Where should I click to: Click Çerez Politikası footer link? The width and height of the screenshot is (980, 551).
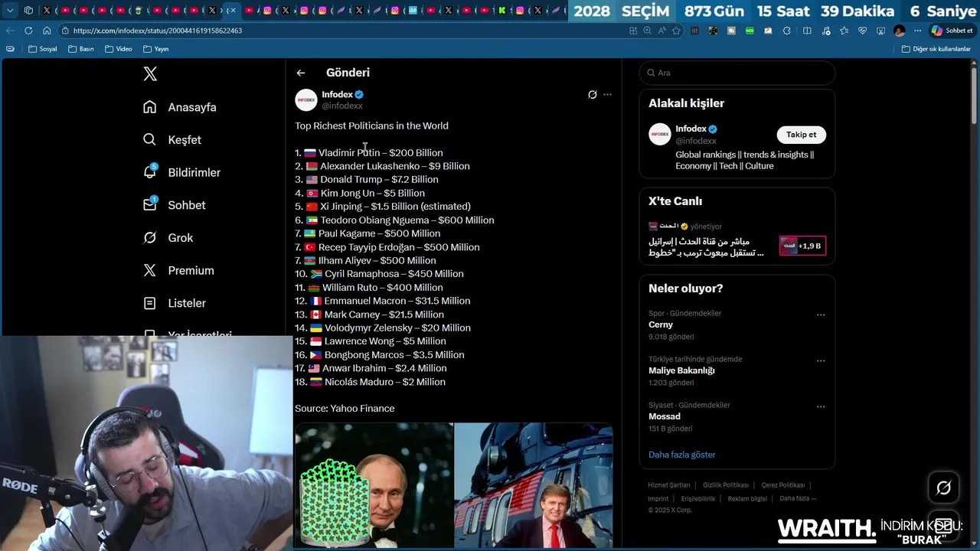[782, 485]
